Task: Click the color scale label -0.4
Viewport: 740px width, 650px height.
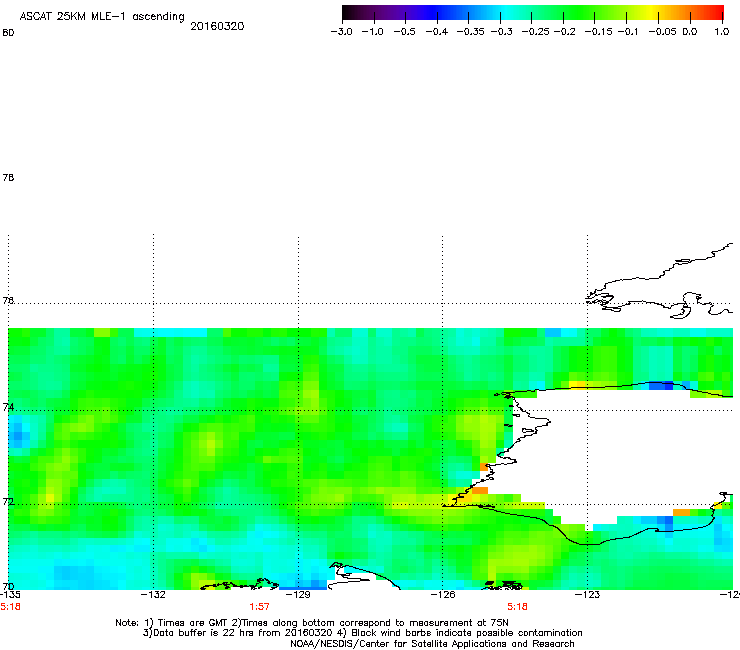Action: [437, 32]
